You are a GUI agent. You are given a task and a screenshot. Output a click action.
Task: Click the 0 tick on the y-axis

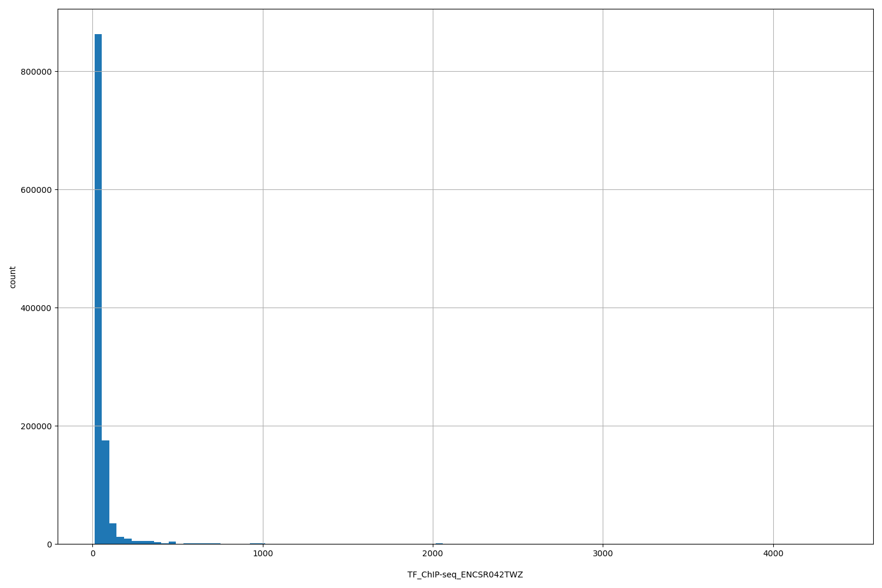51,544
